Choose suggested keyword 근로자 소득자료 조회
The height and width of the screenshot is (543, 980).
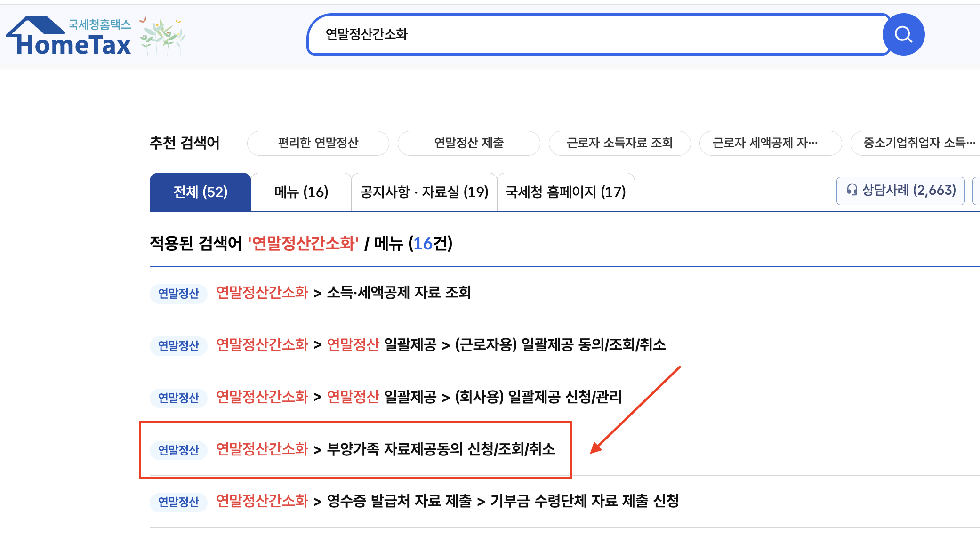(x=619, y=143)
